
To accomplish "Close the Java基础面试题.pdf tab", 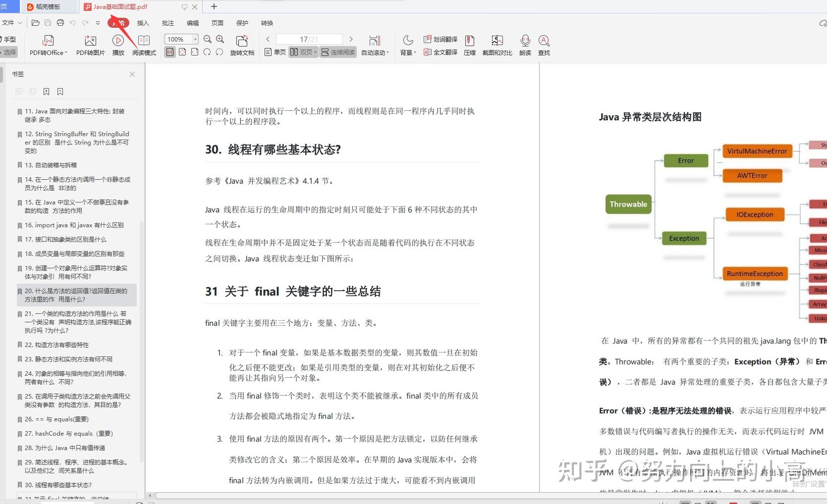I will (x=195, y=7).
